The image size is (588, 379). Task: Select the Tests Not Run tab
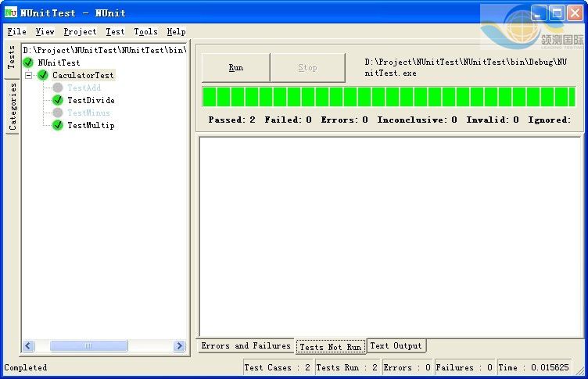pos(331,347)
